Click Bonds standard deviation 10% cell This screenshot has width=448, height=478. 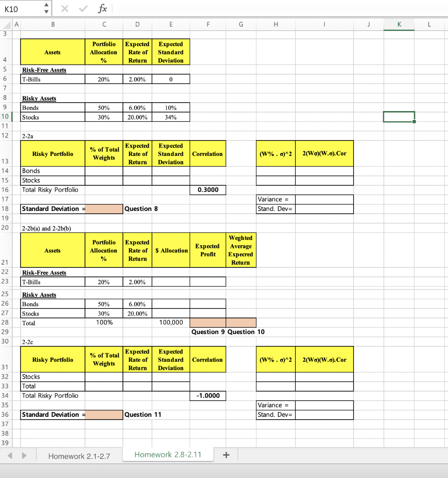point(171,108)
